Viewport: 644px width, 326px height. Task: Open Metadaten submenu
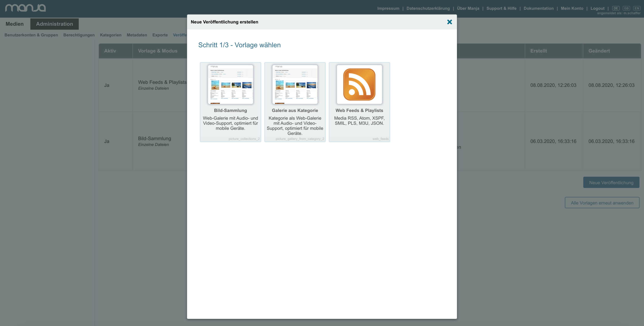137,35
